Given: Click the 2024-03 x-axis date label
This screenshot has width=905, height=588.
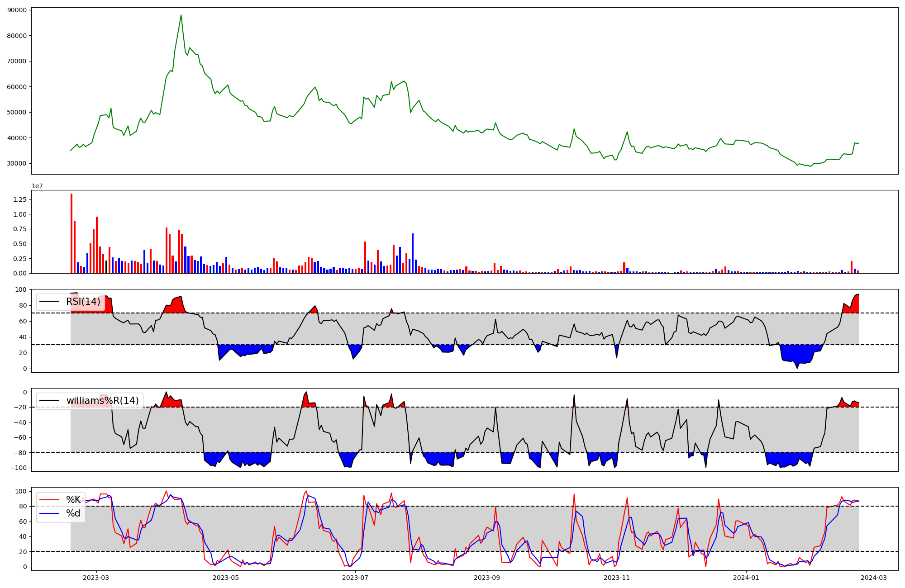Looking at the screenshot, I should pyautogui.click(x=874, y=578).
